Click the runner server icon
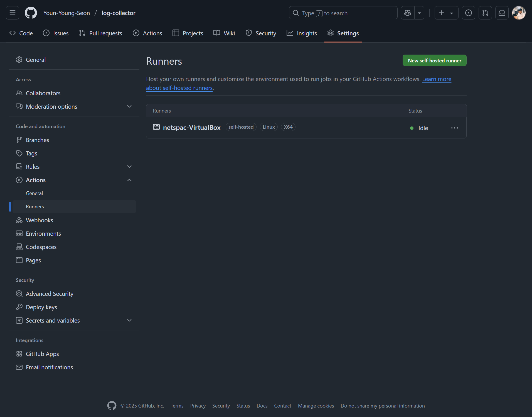The height and width of the screenshot is (417, 532). click(x=156, y=127)
